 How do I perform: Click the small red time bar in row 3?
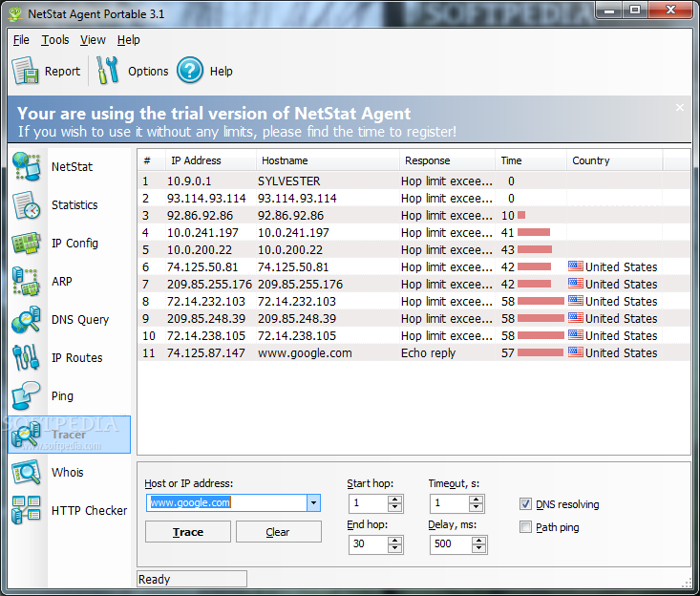tap(521, 215)
